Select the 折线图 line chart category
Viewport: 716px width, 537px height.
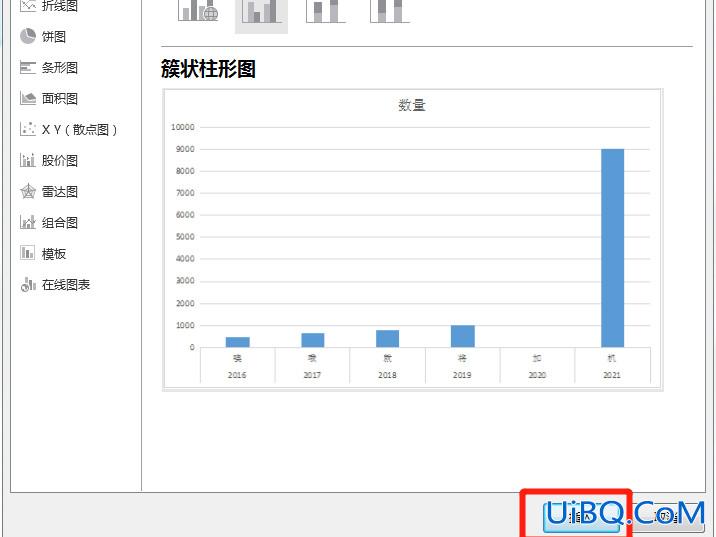pyautogui.click(x=49, y=5)
